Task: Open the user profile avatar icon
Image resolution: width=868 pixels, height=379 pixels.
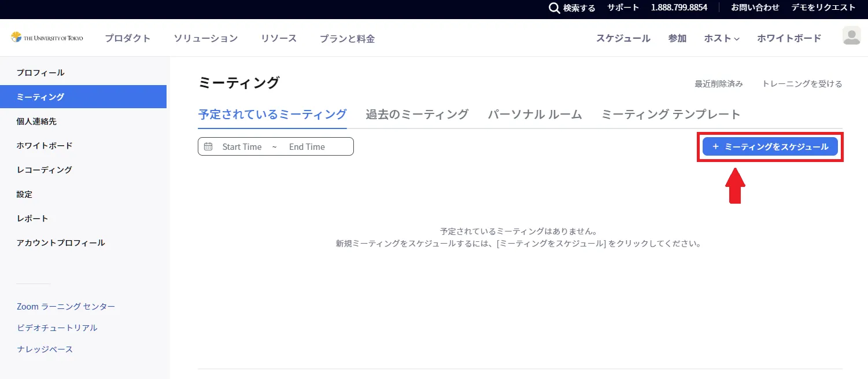Action: (x=851, y=36)
